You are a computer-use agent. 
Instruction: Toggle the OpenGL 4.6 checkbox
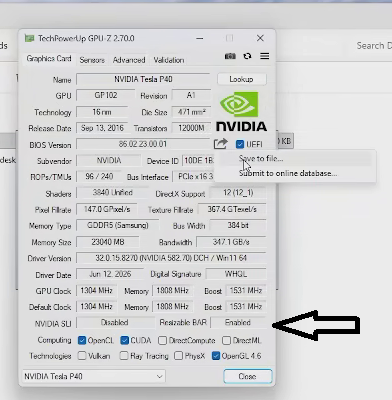click(216, 356)
